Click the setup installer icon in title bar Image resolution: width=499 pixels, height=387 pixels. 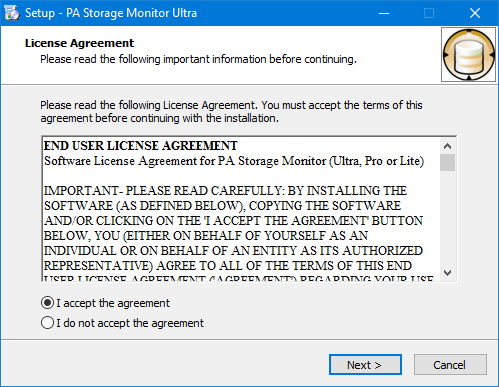(x=12, y=13)
